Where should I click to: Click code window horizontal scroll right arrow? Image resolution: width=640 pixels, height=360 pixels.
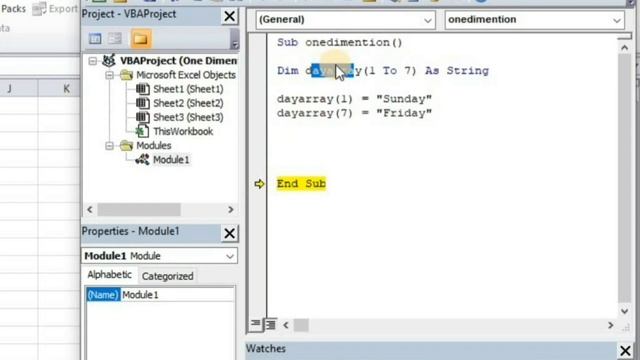pyautogui.click(x=610, y=325)
